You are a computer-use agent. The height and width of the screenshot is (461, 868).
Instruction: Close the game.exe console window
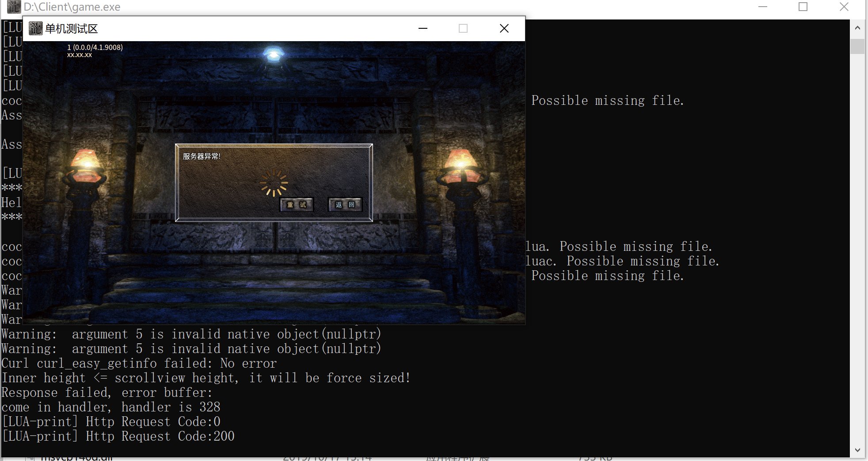pos(844,7)
